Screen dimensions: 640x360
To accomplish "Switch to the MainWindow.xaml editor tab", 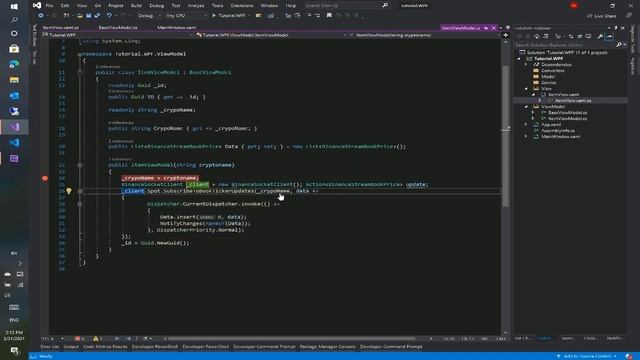I will click(x=176, y=28).
